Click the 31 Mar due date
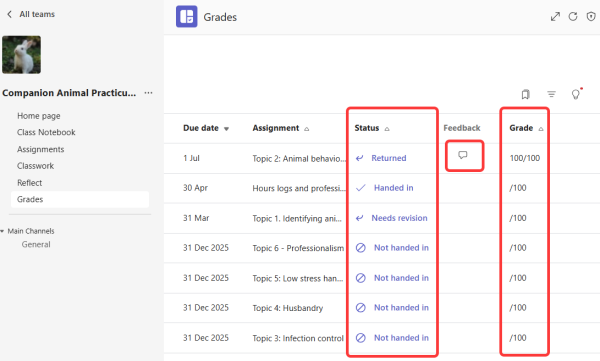The image size is (600, 361). pyautogui.click(x=196, y=218)
